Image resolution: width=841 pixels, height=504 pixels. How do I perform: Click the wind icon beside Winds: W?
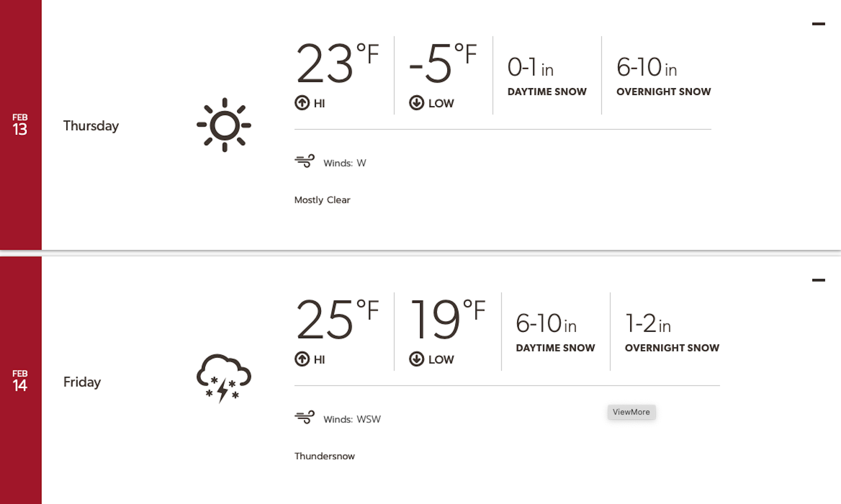[x=304, y=161]
